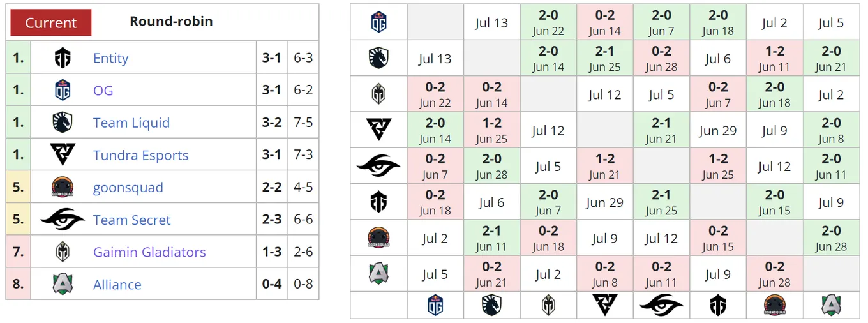The height and width of the screenshot is (323, 868).
Task: Click the Jul 13 cell in OG row
Action: click(x=492, y=22)
